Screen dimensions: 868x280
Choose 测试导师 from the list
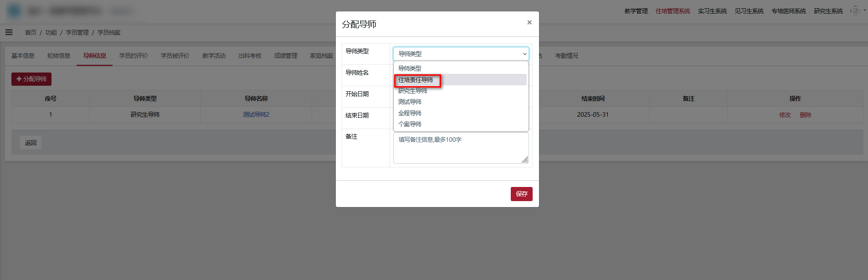pos(461,102)
